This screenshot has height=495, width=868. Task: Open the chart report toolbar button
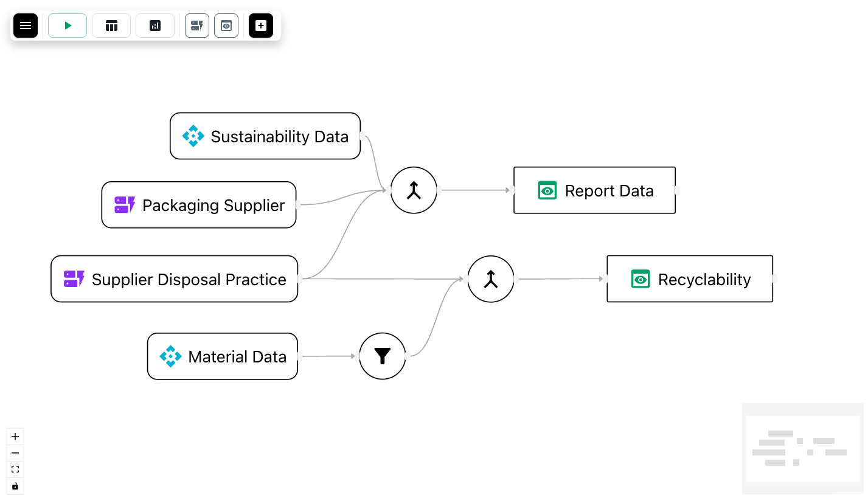click(x=155, y=26)
